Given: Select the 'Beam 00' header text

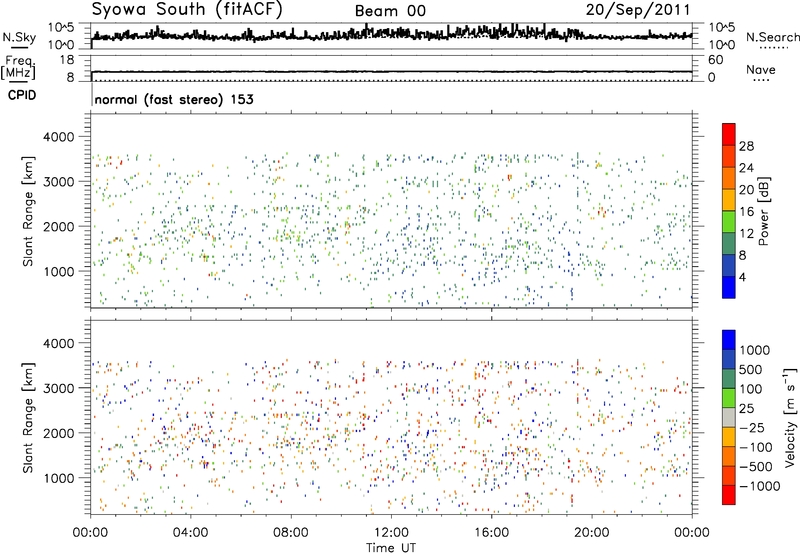Looking at the screenshot, I should [390, 11].
